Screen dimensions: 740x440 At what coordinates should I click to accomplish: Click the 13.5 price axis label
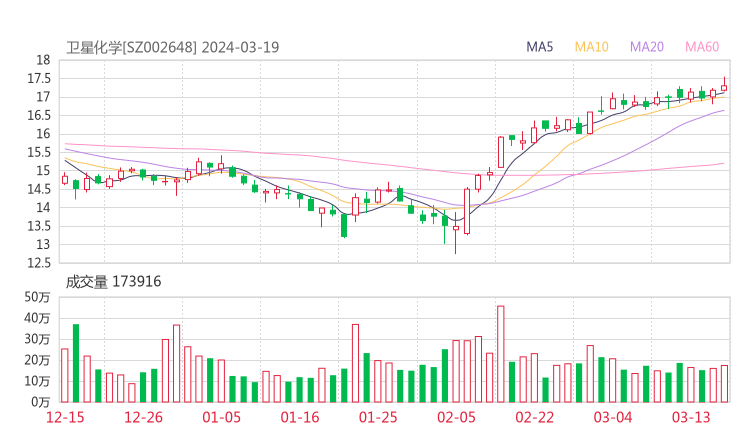click(x=39, y=226)
